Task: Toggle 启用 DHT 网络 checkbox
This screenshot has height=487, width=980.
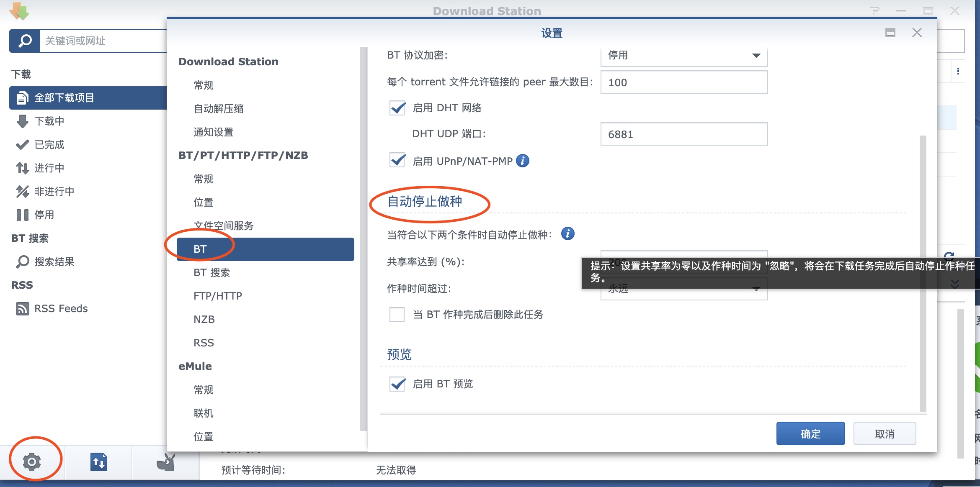Action: [397, 108]
